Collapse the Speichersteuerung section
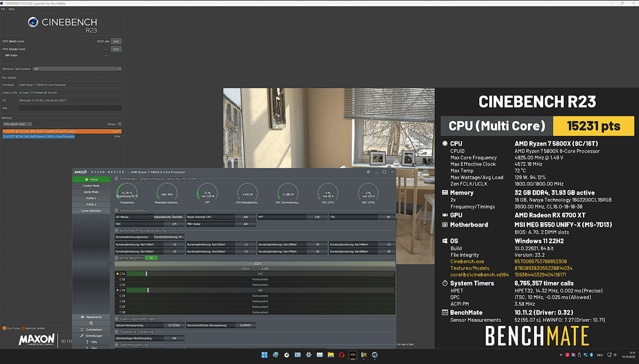This screenshot has width=639, height=364. [116, 345]
